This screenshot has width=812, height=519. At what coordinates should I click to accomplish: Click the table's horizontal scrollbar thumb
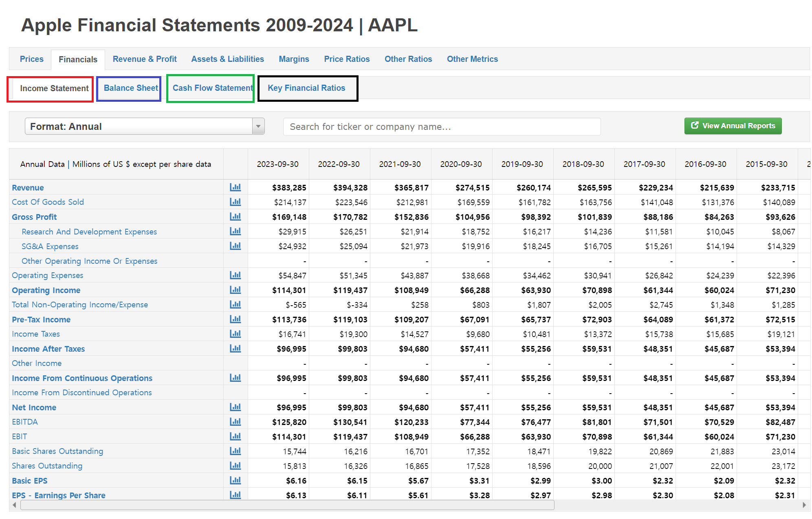(x=287, y=505)
